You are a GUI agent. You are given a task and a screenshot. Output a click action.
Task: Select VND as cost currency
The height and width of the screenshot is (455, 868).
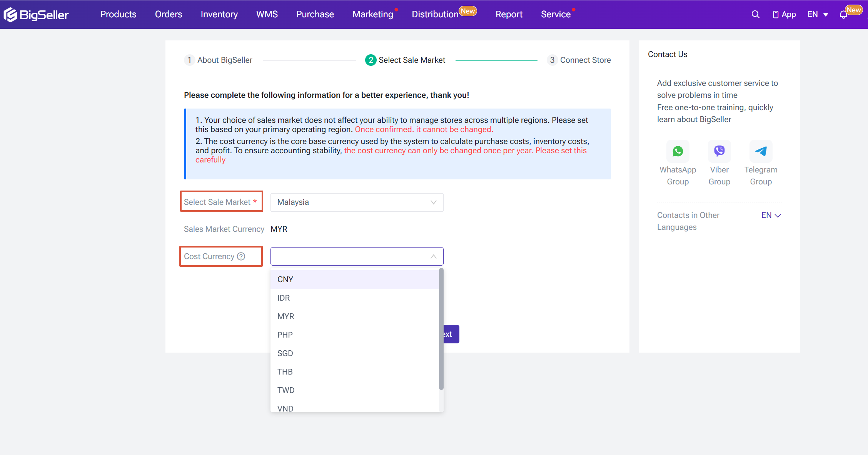click(x=355, y=406)
